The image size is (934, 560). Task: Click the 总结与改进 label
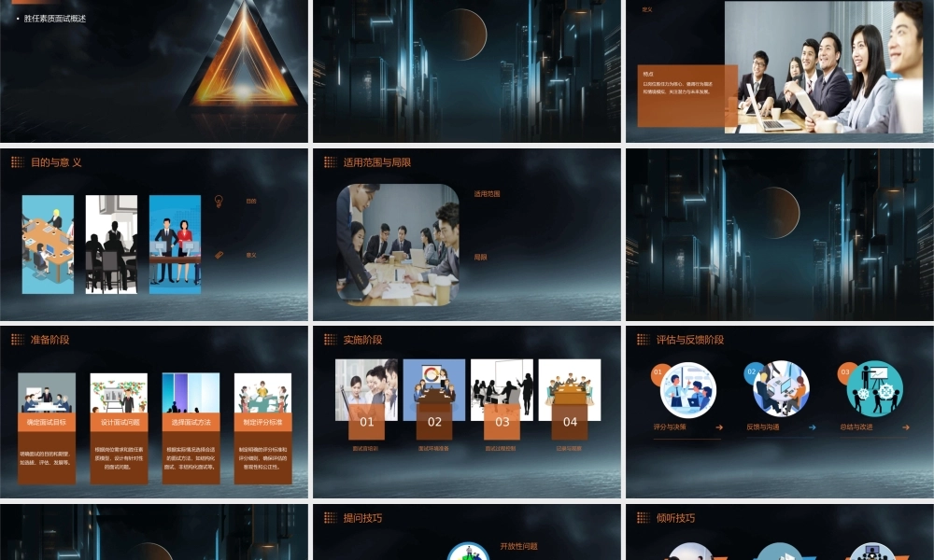pyautogui.click(x=856, y=427)
